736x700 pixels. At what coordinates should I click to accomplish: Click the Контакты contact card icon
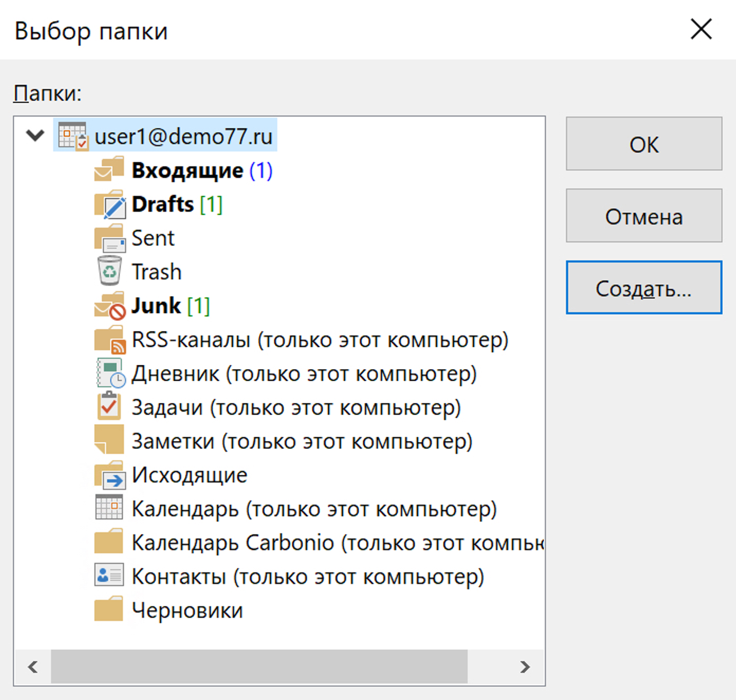109,576
